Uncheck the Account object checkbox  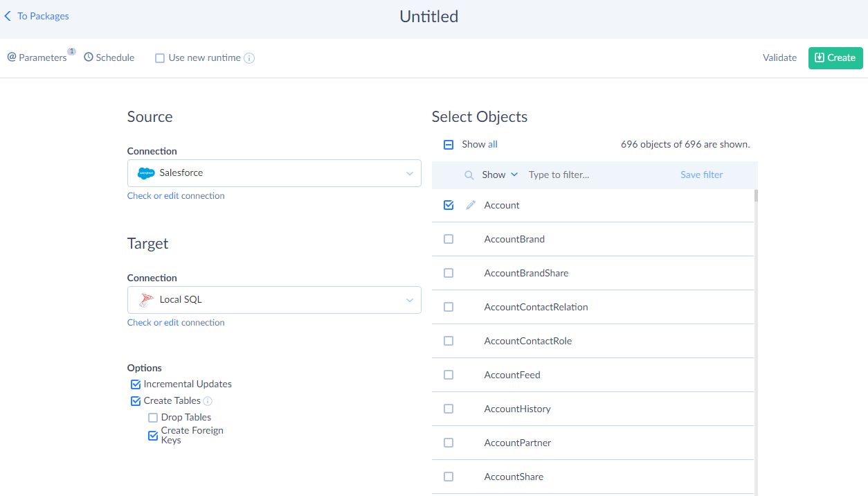pos(449,205)
